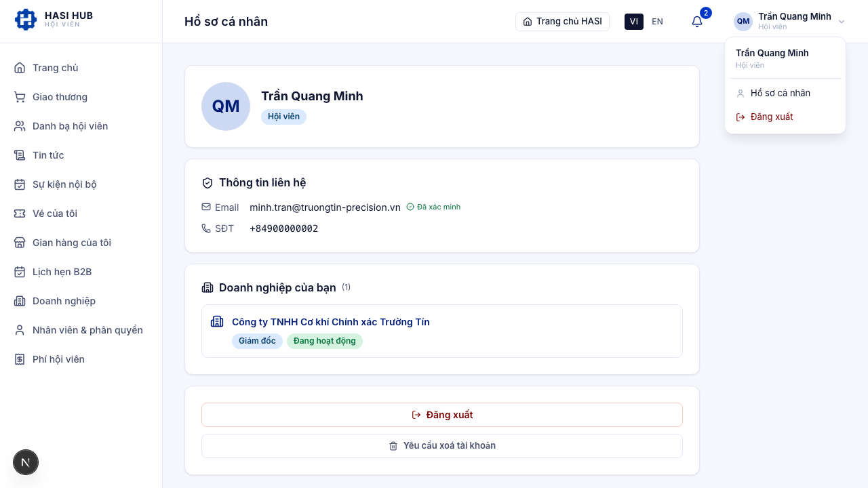Click the phone number +84900000002
Viewport: 868px width, 488px height.
coord(283,228)
